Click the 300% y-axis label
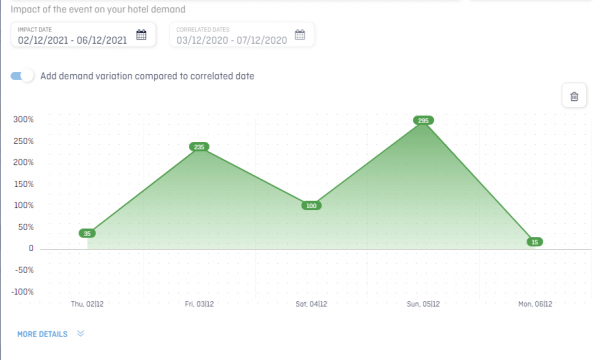This screenshot has height=360, width=600. point(23,119)
